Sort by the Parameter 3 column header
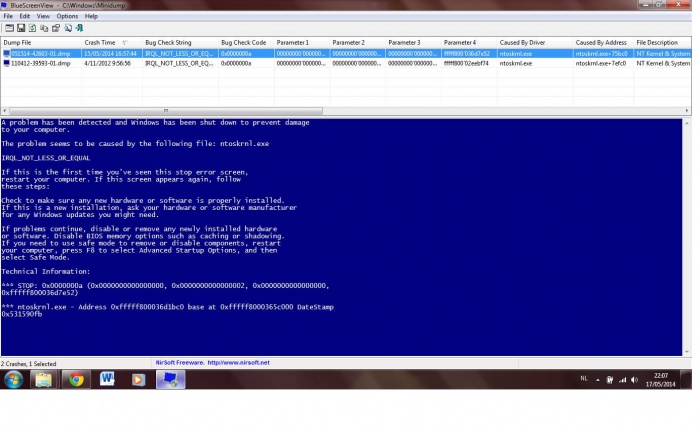The width and height of the screenshot is (700, 432). tap(413, 42)
